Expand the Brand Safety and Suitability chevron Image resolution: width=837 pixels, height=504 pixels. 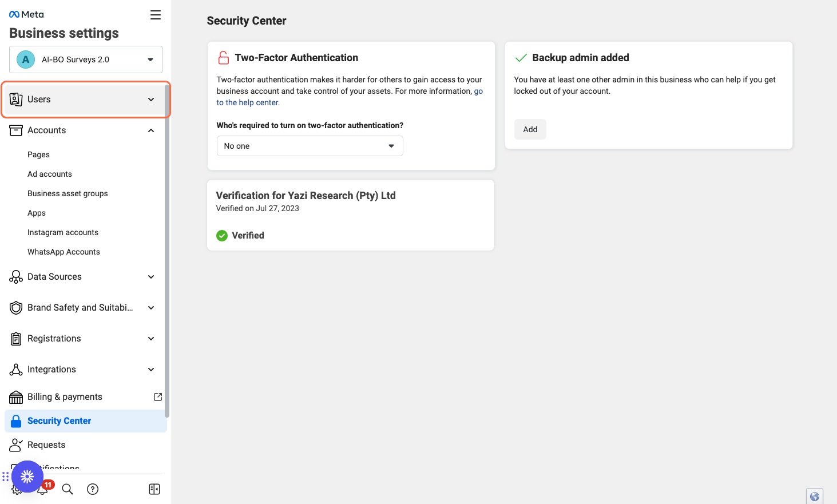click(x=151, y=308)
